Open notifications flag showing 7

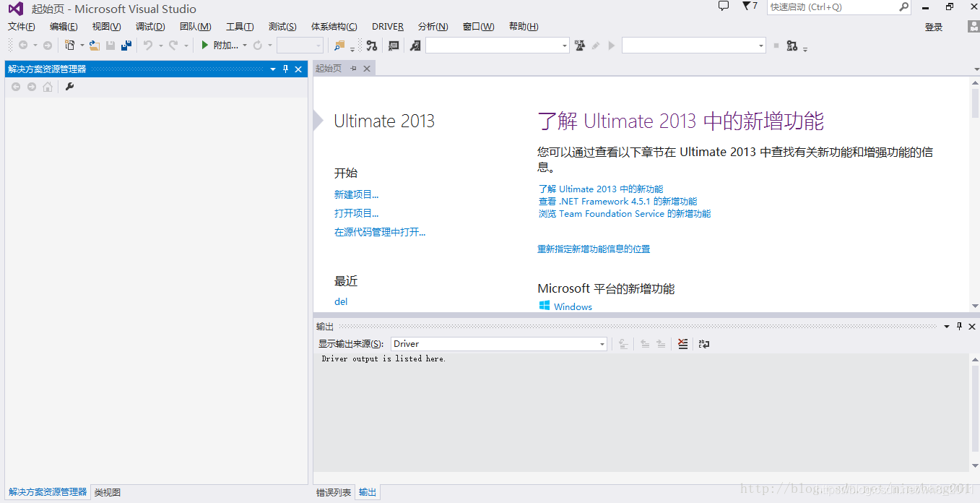pyautogui.click(x=750, y=7)
